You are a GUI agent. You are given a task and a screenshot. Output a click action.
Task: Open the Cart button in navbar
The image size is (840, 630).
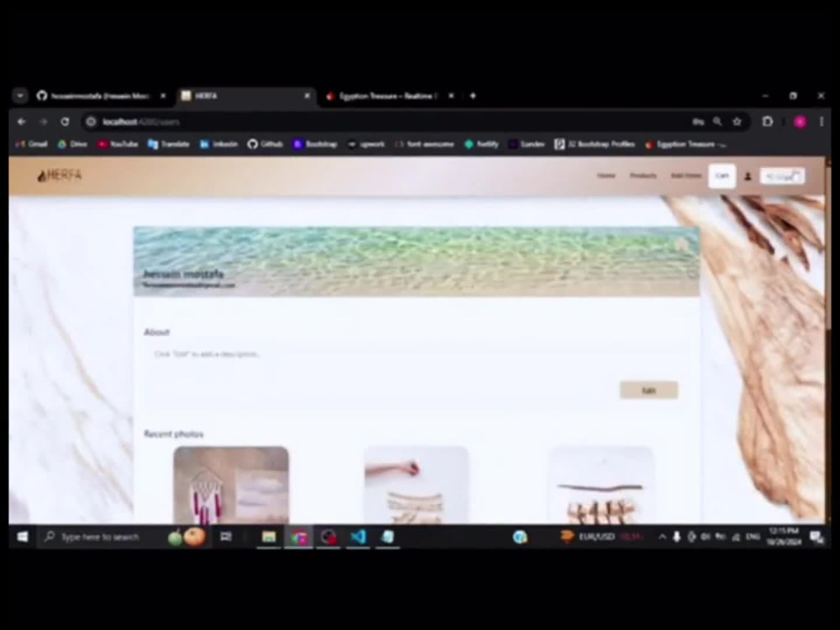tap(722, 176)
